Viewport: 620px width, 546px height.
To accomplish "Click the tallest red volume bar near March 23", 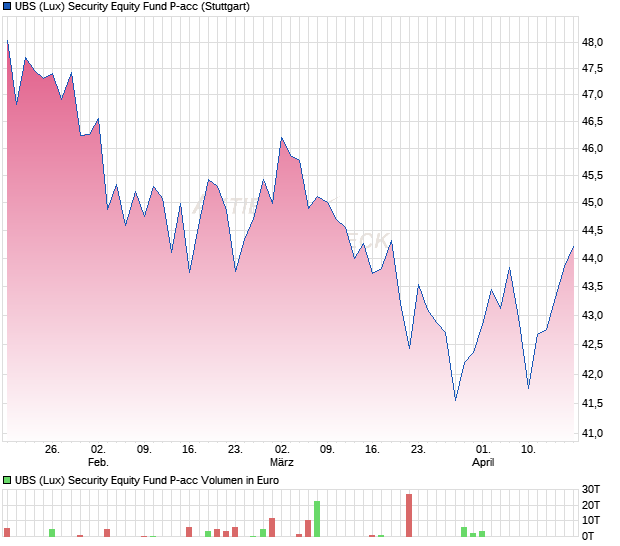I will (x=409, y=515).
